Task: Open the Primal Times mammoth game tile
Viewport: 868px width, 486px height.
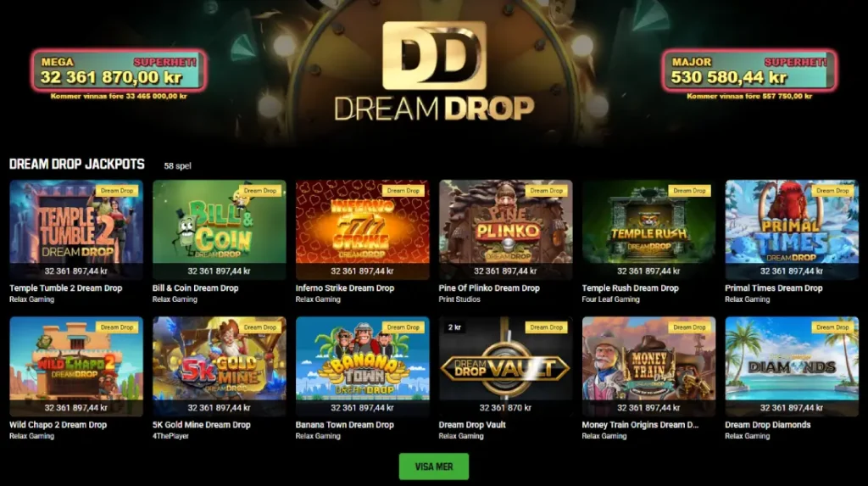Action: tap(792, 229)
